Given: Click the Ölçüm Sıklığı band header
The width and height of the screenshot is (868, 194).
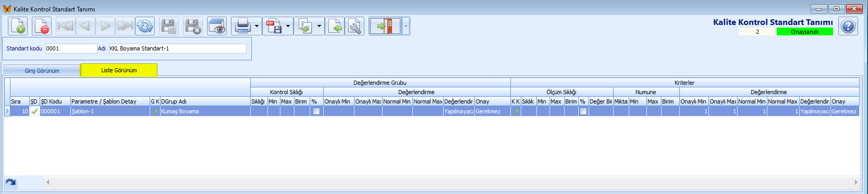Looking at the screenshot, I should (561, 92).
